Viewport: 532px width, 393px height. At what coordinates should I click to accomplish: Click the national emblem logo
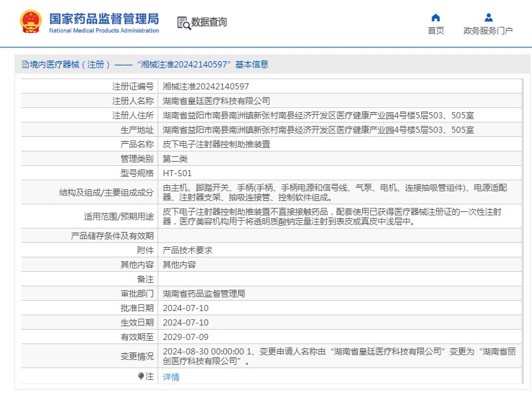click(x=31, y=21)
